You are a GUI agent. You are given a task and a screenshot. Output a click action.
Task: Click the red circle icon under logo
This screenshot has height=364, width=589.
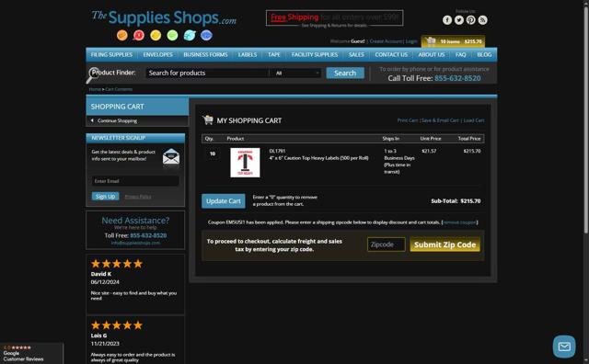pyautogui.click(x=139, y=35)
